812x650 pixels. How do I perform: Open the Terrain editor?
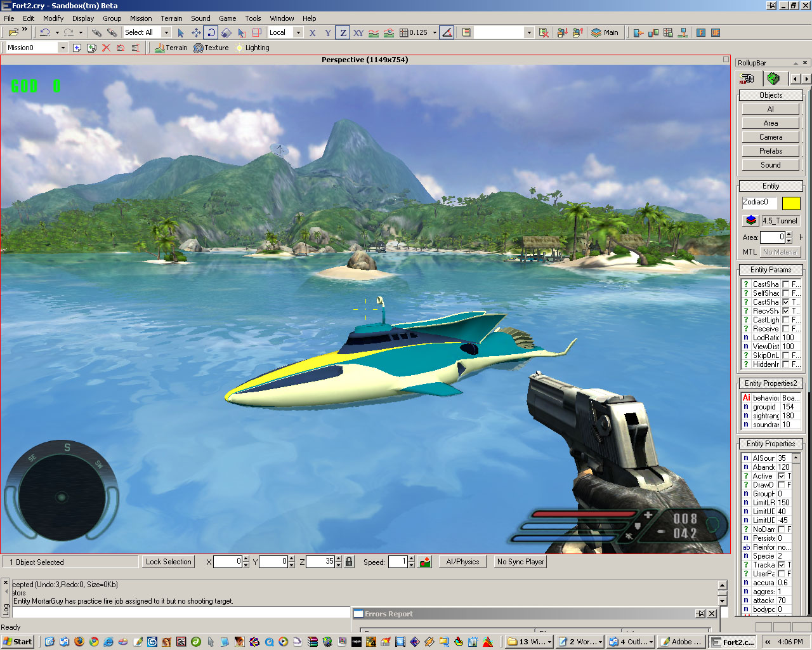coord(171,48)
